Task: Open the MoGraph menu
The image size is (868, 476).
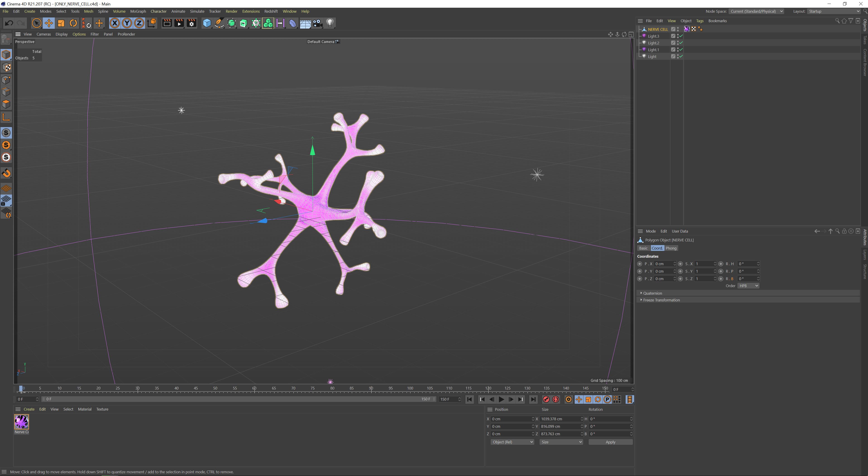Action: (138, 11)
